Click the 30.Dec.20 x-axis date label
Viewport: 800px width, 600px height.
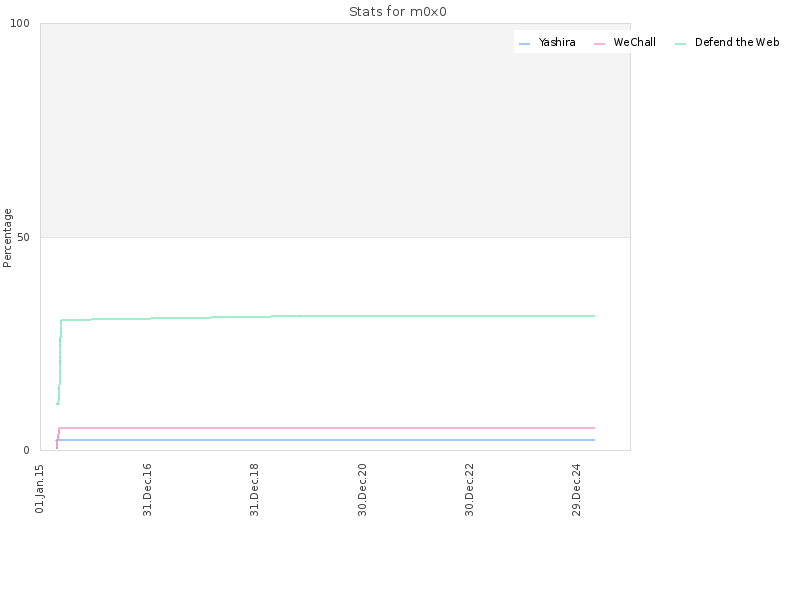tap(362, 489)
